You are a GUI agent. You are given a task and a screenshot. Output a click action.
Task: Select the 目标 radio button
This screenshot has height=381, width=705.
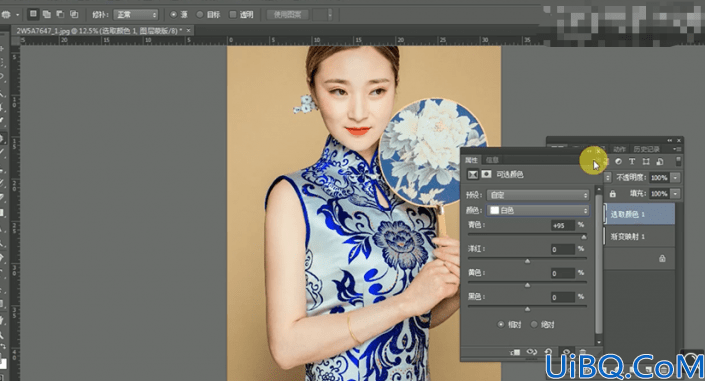[200, 14]
